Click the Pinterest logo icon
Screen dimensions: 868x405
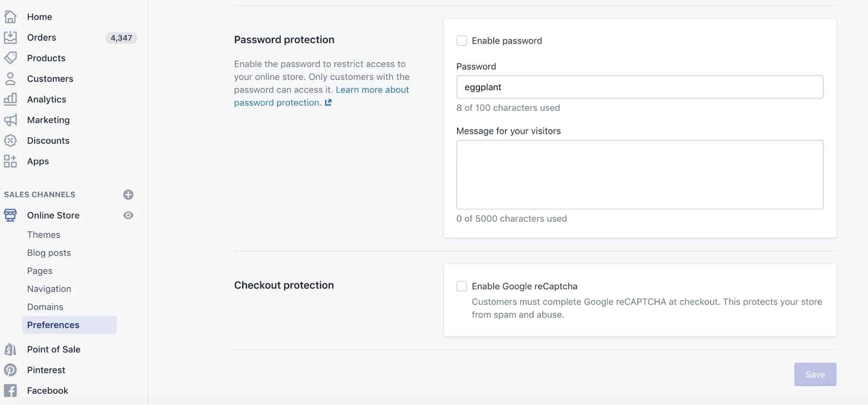10,370
